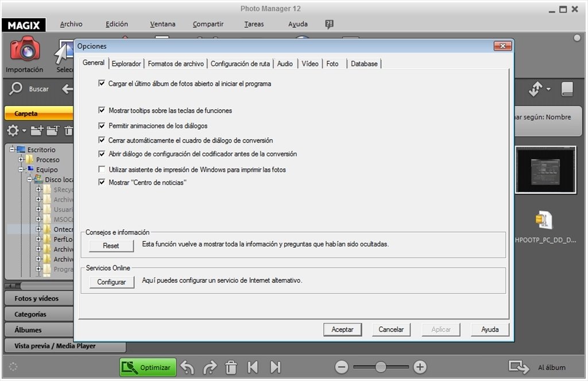
Task: Collapse the Escritorio tree node
Action: [12, 149]
